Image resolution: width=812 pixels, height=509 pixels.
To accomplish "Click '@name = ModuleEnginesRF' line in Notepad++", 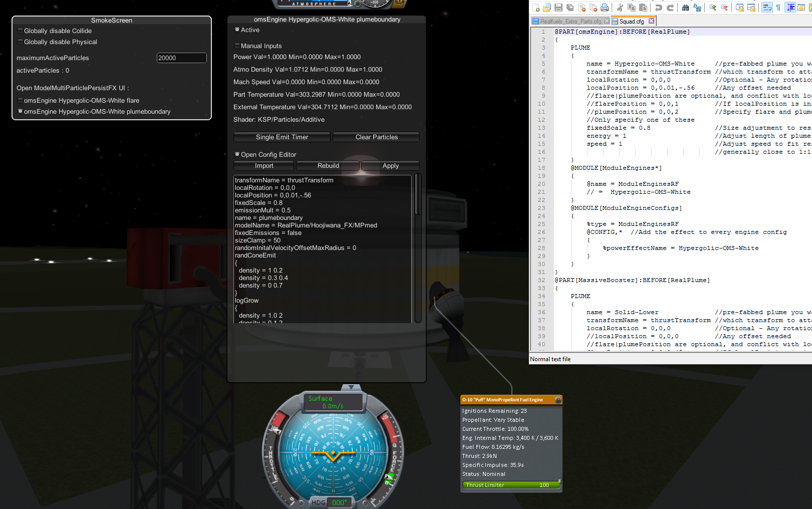I will pyautogui.click(x=633, y=184).
